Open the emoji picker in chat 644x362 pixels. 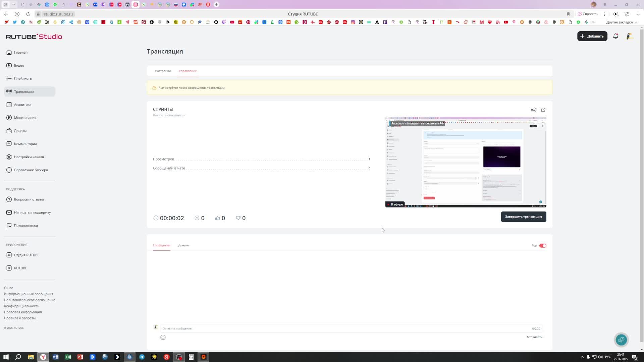tap(163, 337)
